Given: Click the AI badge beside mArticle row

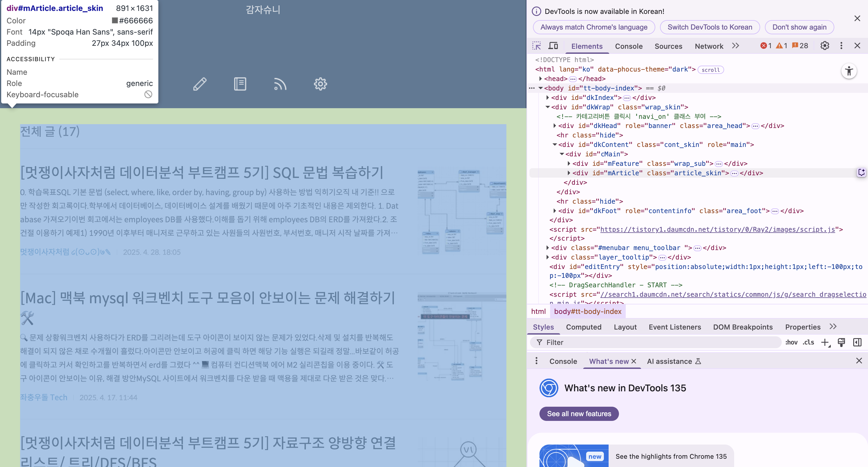Looking at the screenshot, I should pos(861,173).
